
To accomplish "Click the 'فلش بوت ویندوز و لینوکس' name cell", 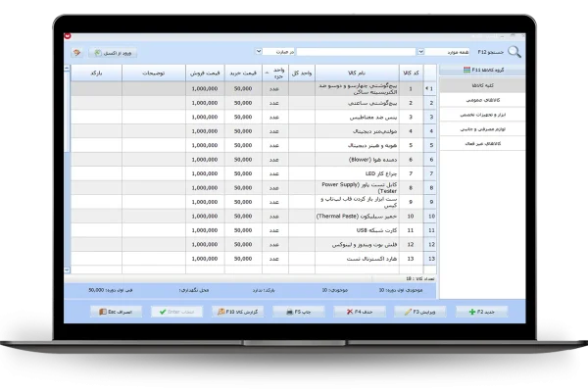I will (357, 245).
